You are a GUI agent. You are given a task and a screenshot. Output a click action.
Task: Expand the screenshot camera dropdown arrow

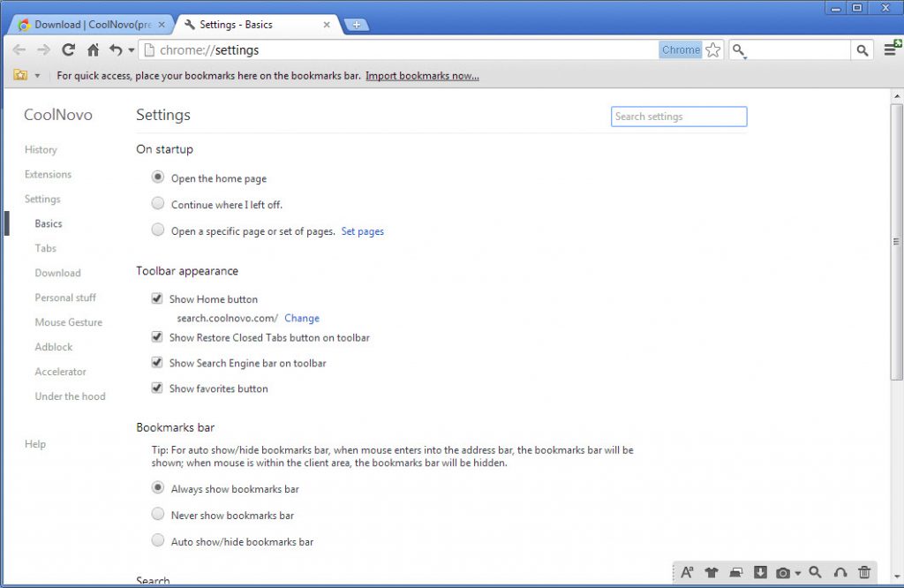798,573
